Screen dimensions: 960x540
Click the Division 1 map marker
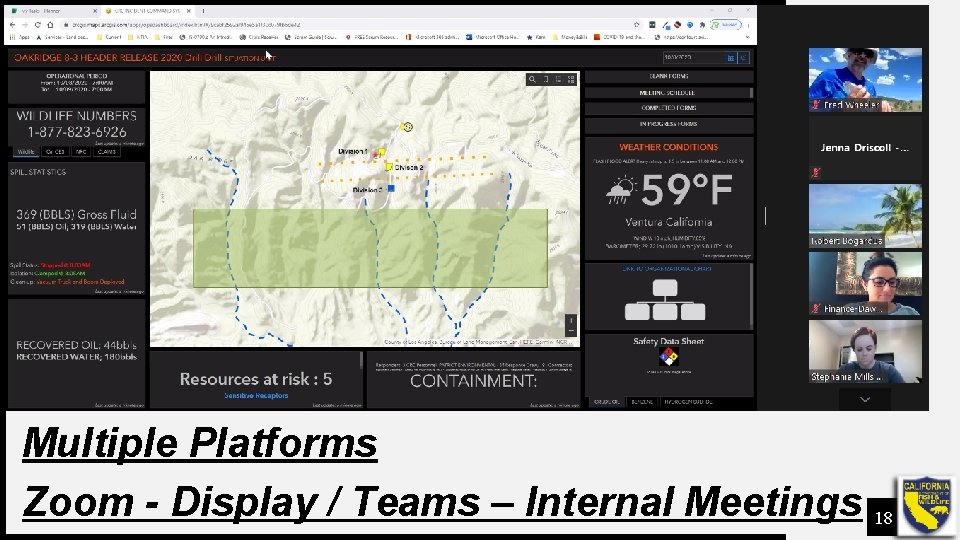(380, 152)
